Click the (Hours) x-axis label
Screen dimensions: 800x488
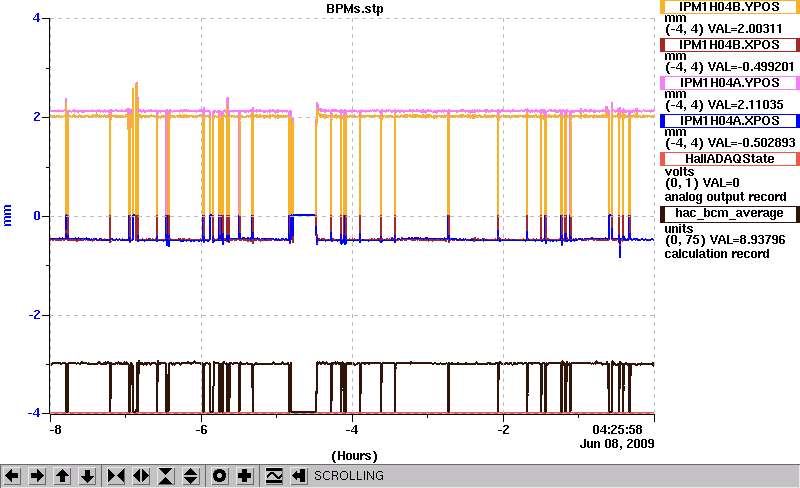[354, 456]
